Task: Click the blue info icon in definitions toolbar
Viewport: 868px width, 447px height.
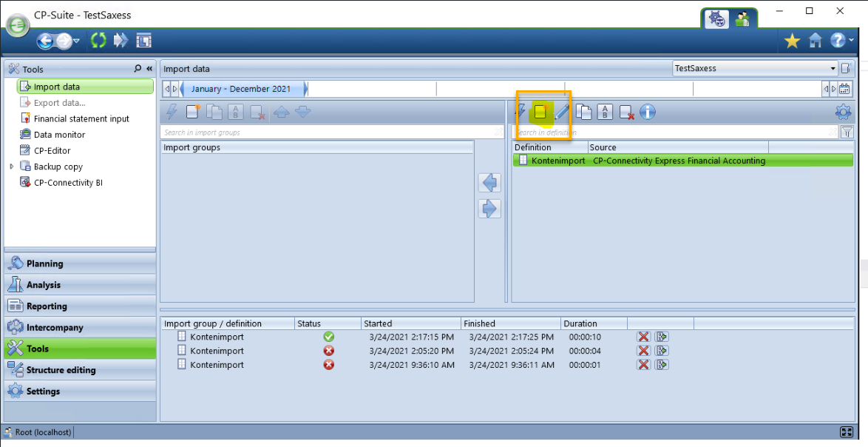Action: tap(648, 112)
